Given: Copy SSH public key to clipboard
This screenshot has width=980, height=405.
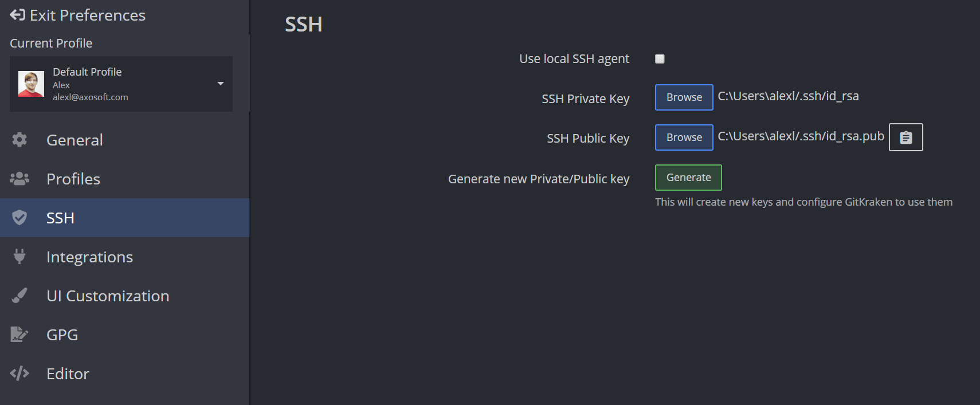Looking at the screenshot, I should pyautogui.click(x=905, y=137).
